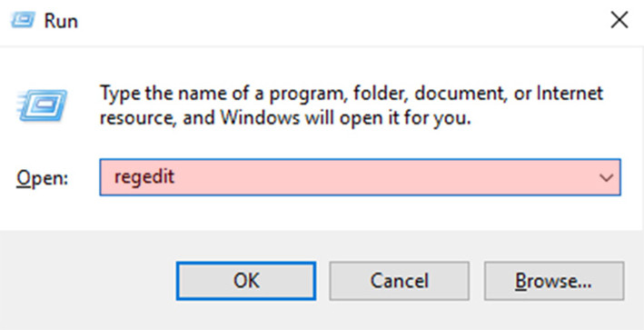Screen dimensions: 644x330
Task: Click the large Run program icon beside description
Action: pos(42,105)
